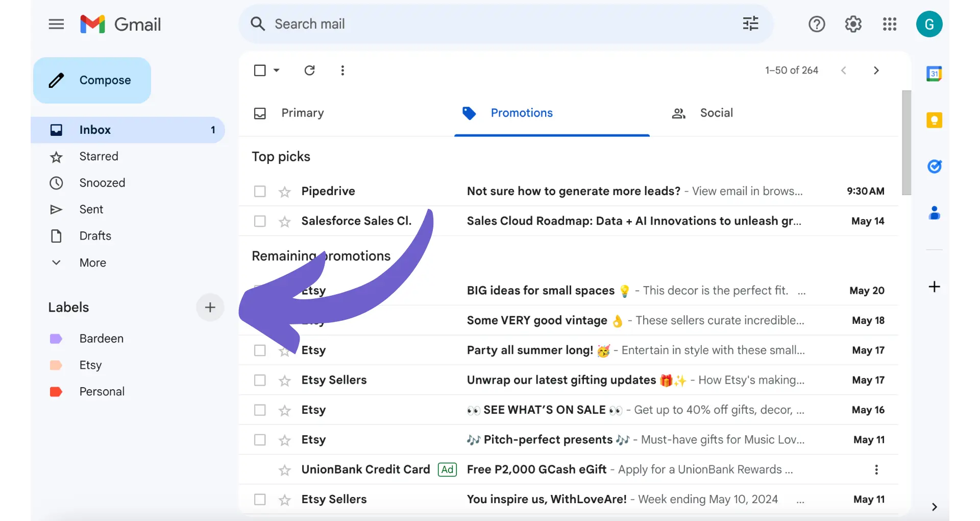Click the UnionBank Ad badge
This screenshot has height=521, width=980.
click(x=447, y=469)
